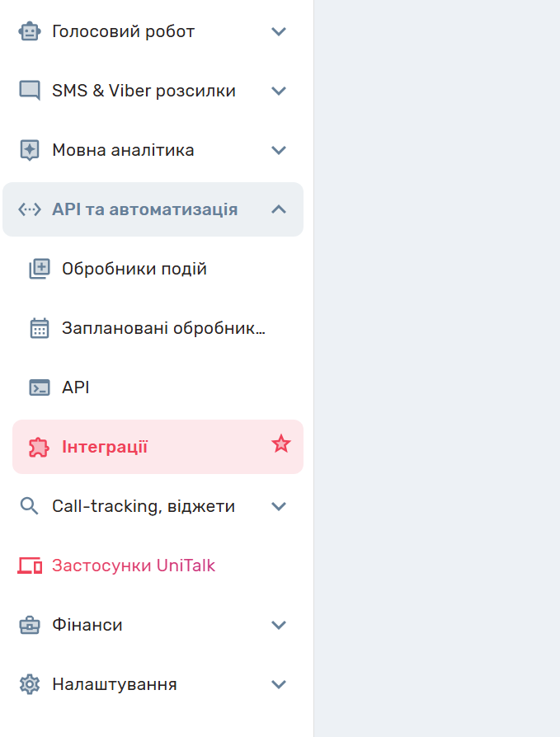Open the Застосунки UniTalk link
560x737 pixels.
(134, 566)
